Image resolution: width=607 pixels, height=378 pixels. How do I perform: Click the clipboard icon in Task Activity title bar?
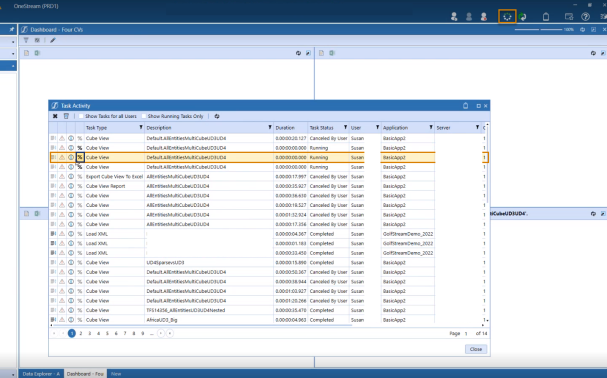click(466, 106)
